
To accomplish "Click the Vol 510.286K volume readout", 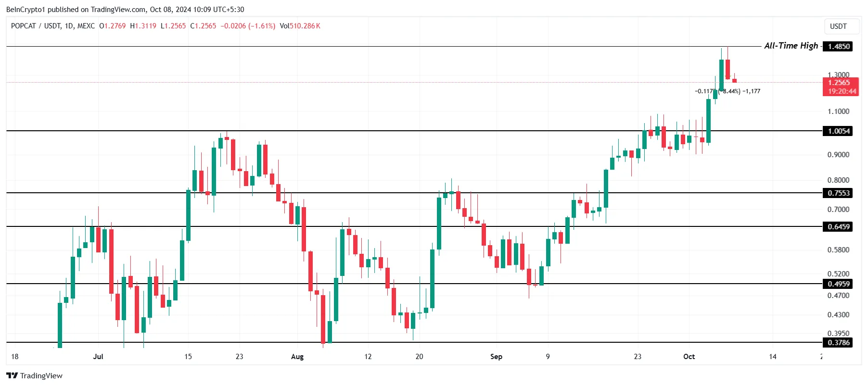I will pos(300,26).
